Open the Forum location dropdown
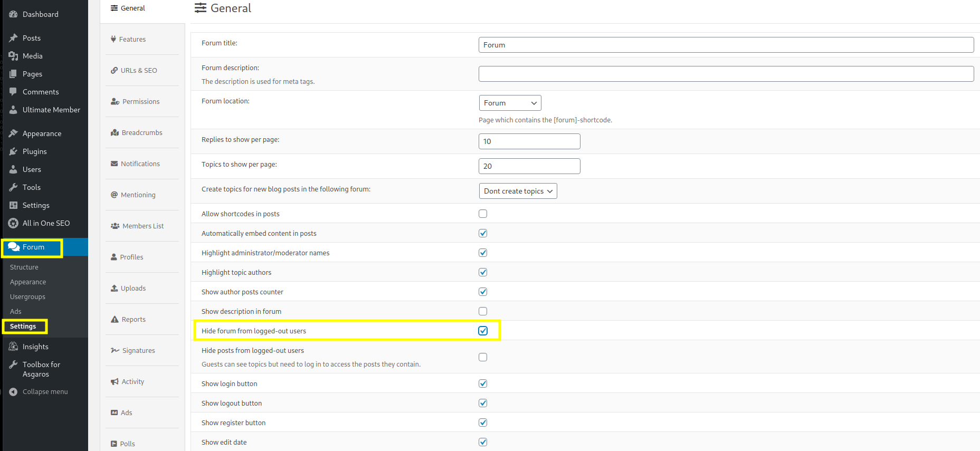This screenshot has height=451, width=980. tap(510, 103)
